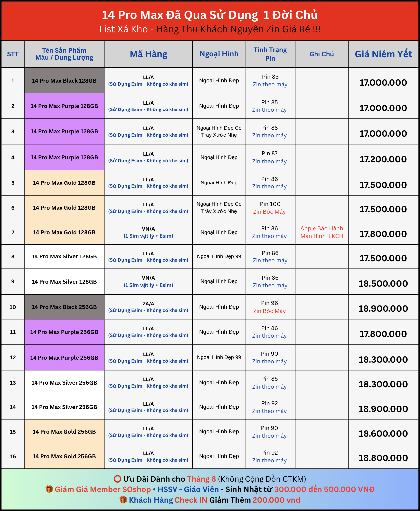Click "14 Pro Max Purple 256GB" in row 12

click(64, 358)
